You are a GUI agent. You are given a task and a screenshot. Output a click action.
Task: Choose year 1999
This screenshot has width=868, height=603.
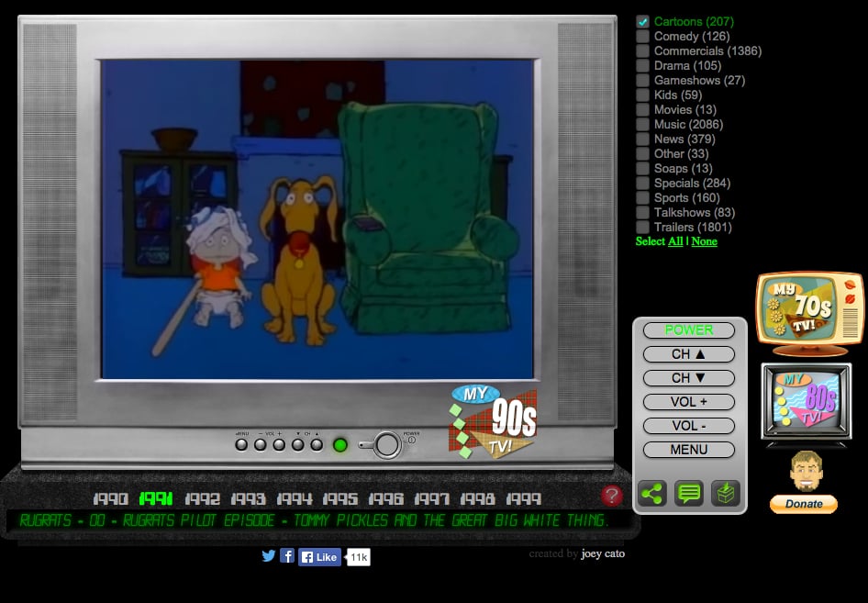pos(523,499)
